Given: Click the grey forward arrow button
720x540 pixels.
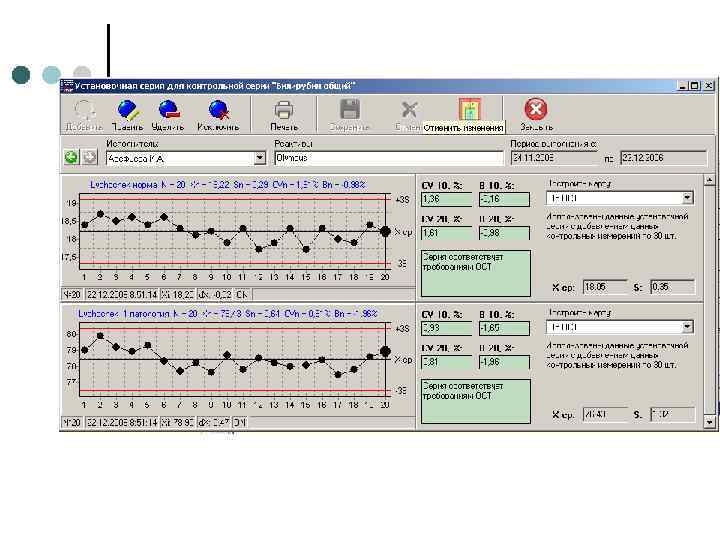Looking at the screenshot, I should click(90, 158).
